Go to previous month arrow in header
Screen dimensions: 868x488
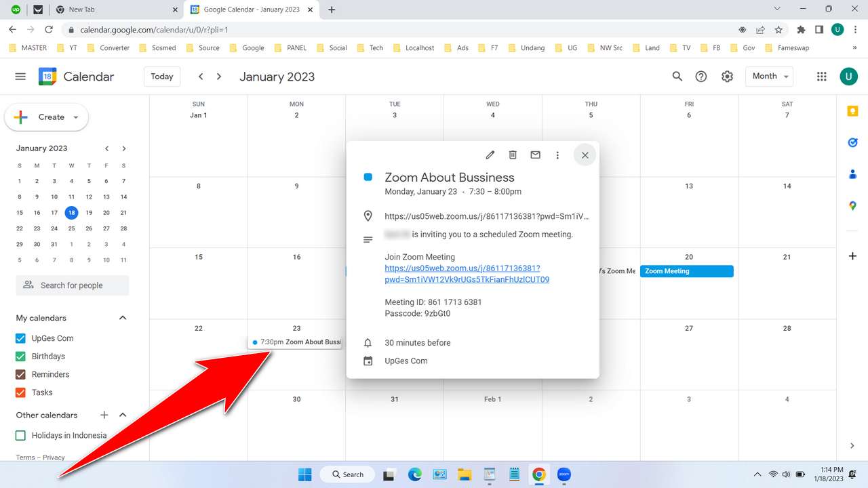(x=201, y=77)
